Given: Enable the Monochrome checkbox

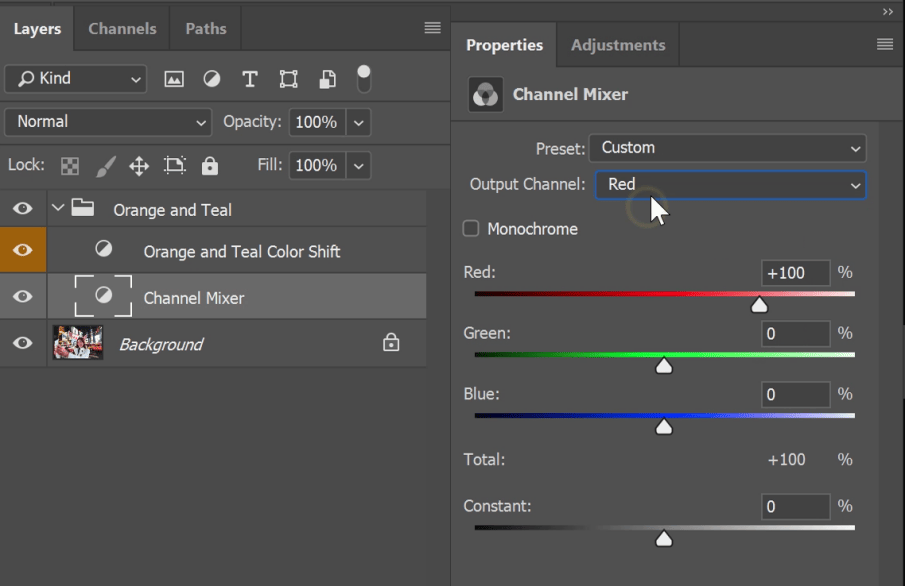Looking at the screenshot, I should click(x=471, y=229).
